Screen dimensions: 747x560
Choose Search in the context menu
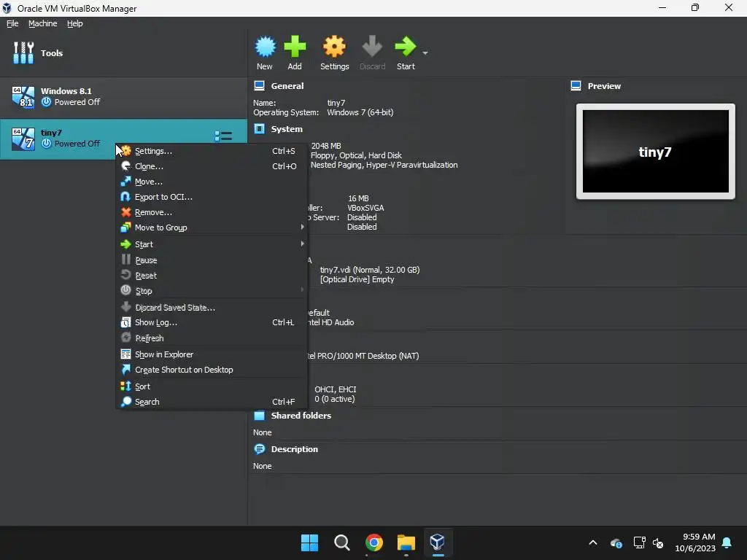(211, 402)
